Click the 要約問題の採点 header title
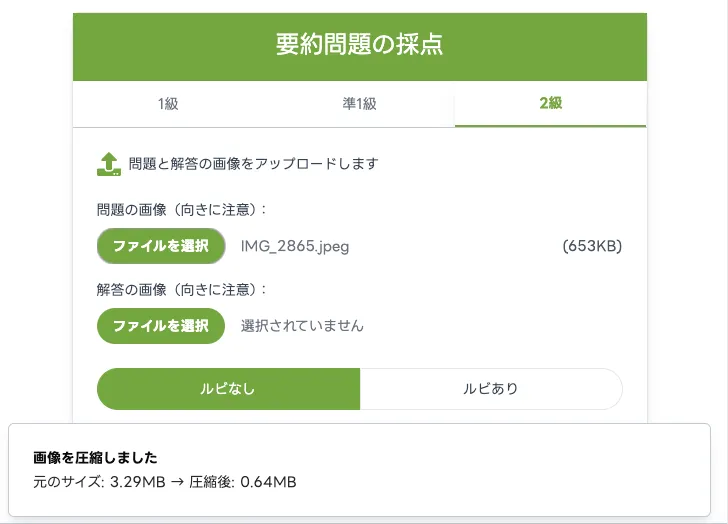The width and height of the screenshot is (728, 524). tap(359, 45)
